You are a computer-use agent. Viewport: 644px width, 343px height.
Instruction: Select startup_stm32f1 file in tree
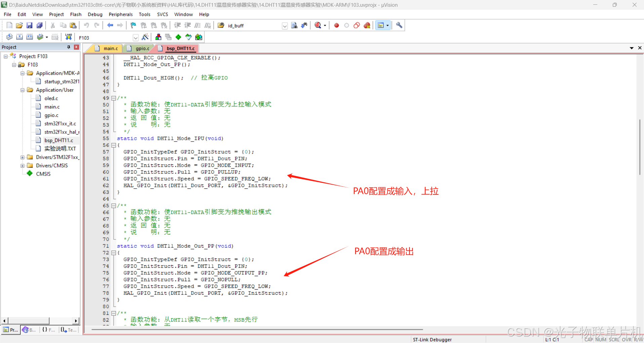point(62,82)
